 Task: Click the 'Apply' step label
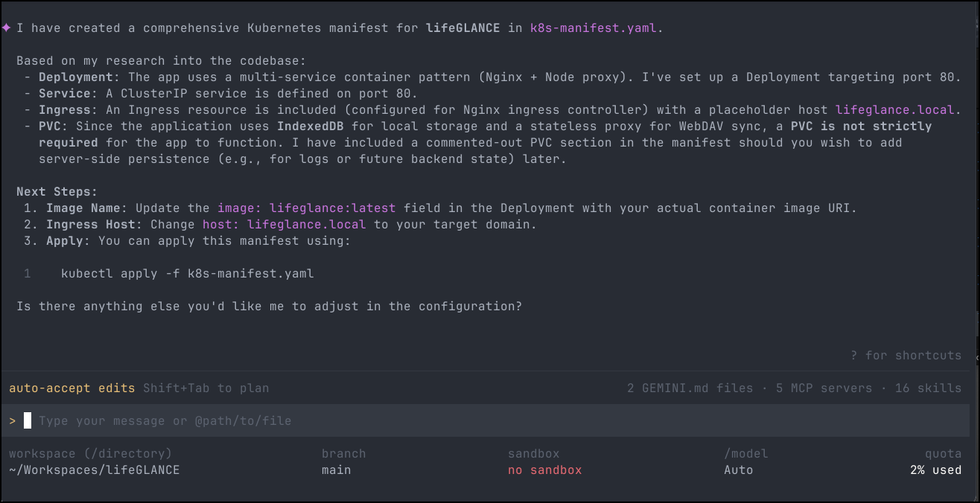click(x=65, y=241)
